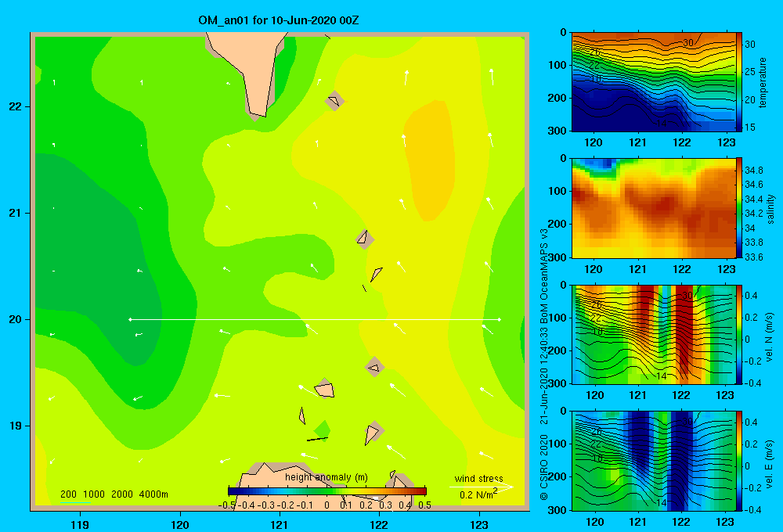Viewport: 783px width, 532px height.
Task: Click the vertical "temperature" axis label
Action: coord(763,82)
